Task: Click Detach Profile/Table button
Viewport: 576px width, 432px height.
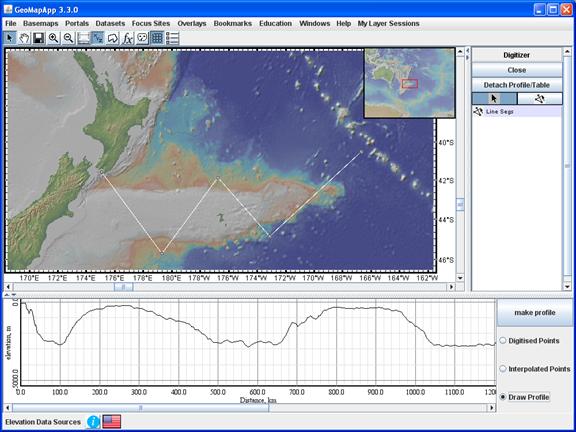Action: tap(516, 85)
